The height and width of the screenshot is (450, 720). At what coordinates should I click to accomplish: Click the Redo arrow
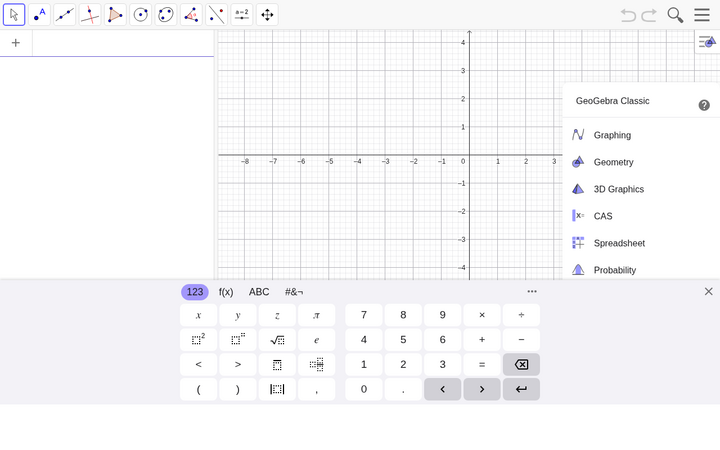pos(649,15)
